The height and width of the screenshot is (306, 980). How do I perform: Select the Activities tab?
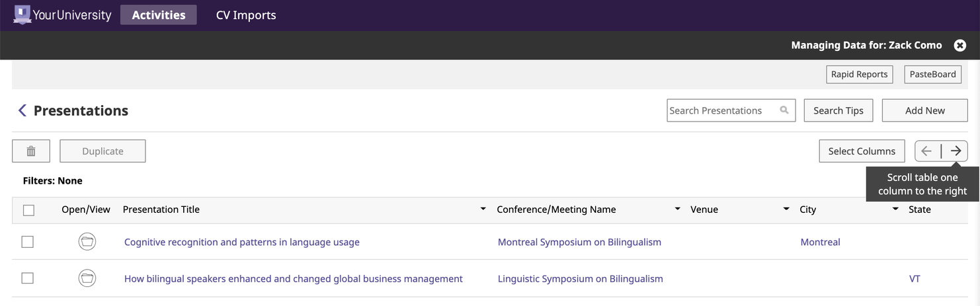tap(159, 15)
